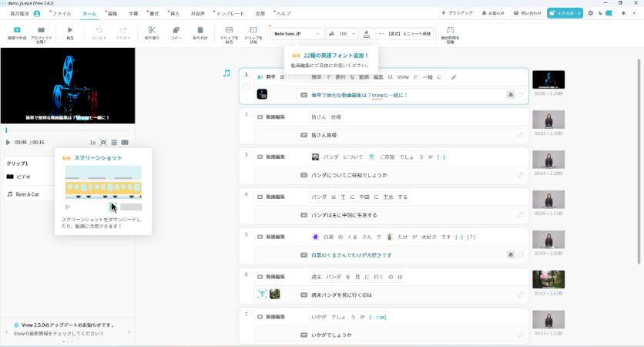Click the user account avatar icon
Screen dimensions: 644x347
[x=37, y=14]
